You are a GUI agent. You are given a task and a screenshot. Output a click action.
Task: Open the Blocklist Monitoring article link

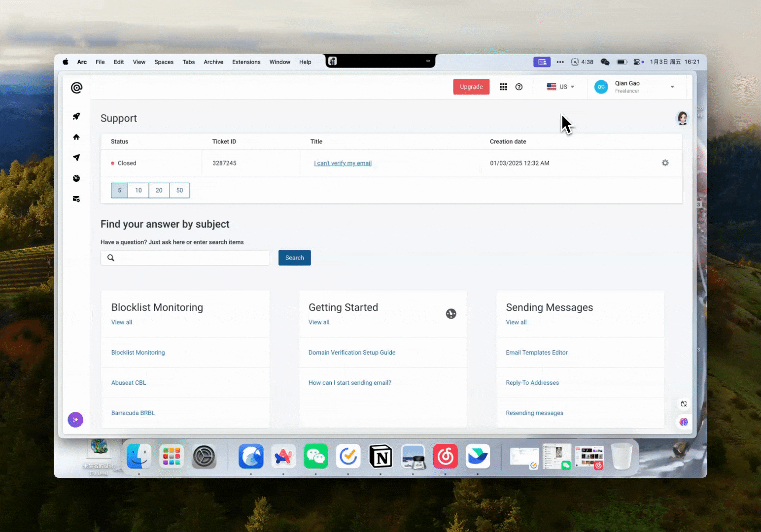click(138, 353)
